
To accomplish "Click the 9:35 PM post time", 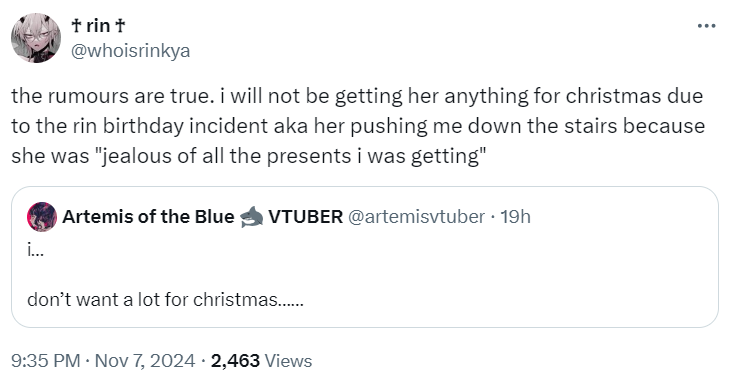I will click(x=46, y=361).
